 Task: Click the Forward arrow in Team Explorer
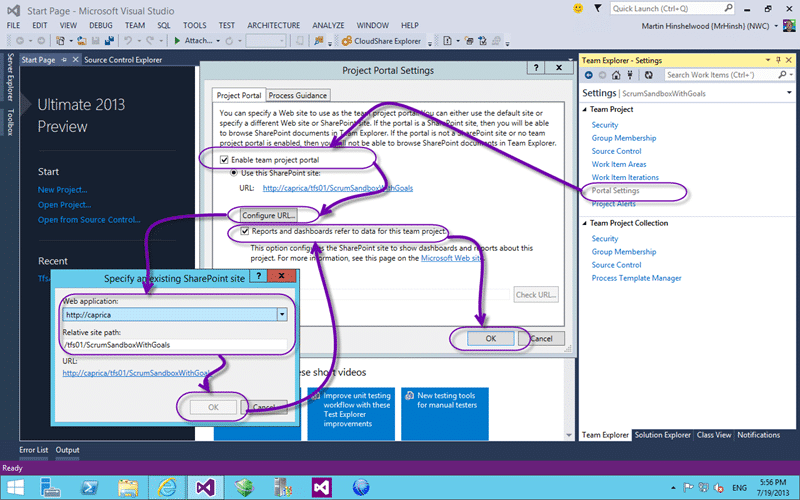(x=603, y=75)
